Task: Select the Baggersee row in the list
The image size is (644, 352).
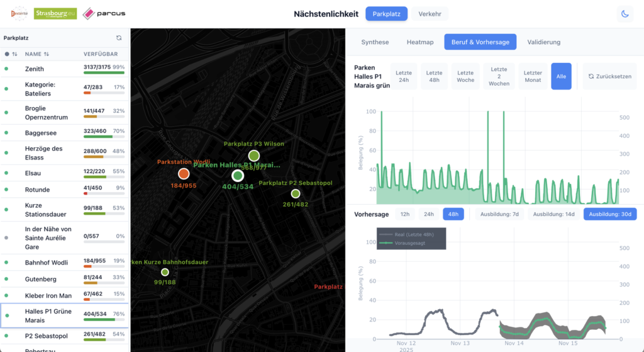Action: (41, 133)
